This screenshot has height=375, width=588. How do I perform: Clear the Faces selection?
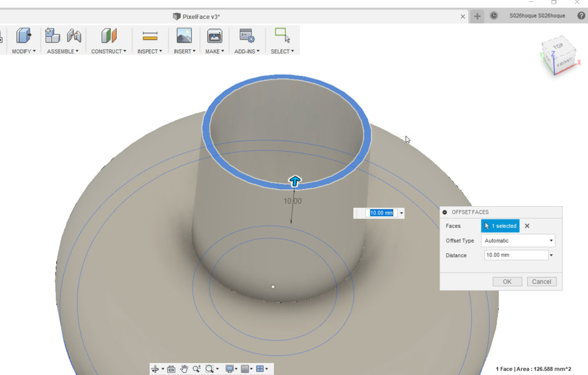coord(527,226)
